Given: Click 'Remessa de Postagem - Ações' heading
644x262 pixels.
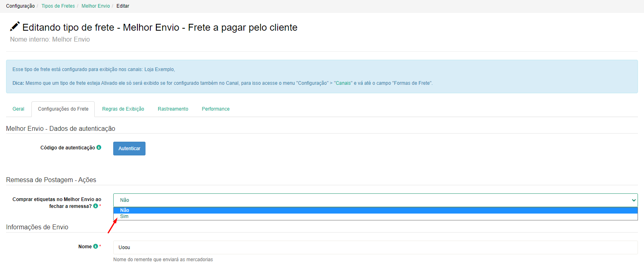Looking at the screenshot, I should 51,180.
